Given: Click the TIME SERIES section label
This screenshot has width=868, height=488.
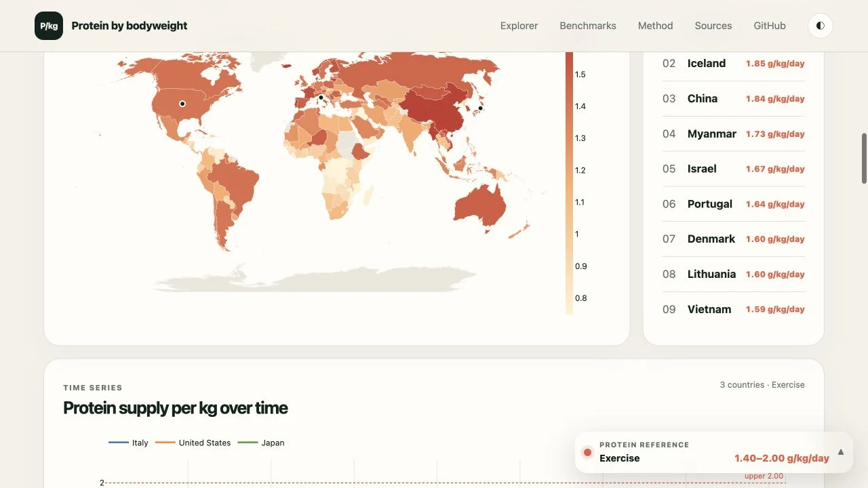Looking at the screenshot, I should tap(93, 388).
